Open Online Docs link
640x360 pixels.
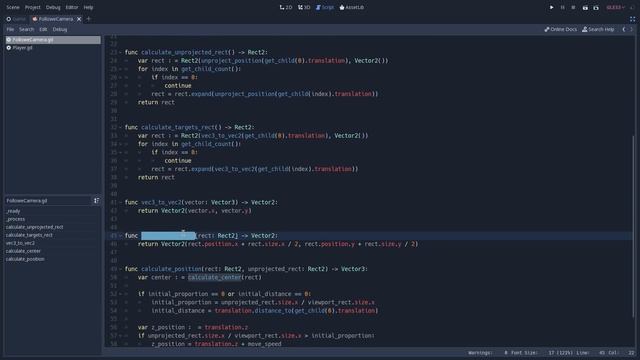(560, 29)
